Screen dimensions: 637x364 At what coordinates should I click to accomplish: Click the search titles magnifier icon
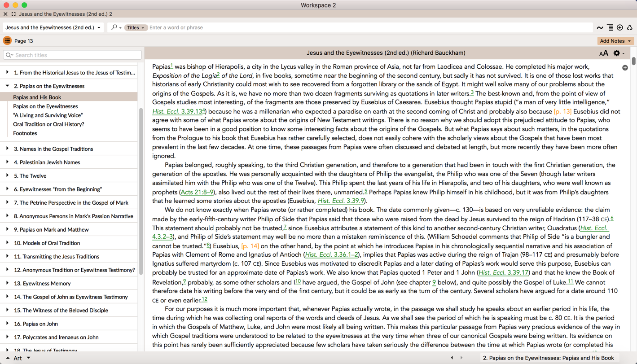click(9, 55)
